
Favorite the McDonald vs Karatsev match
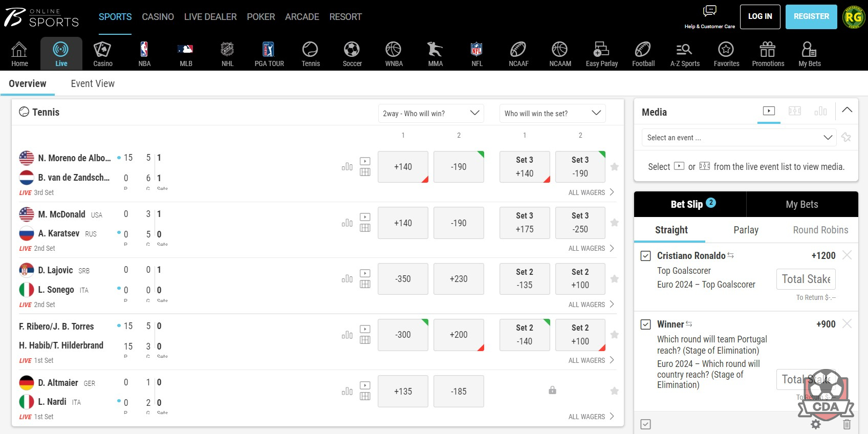pos(615,223)
